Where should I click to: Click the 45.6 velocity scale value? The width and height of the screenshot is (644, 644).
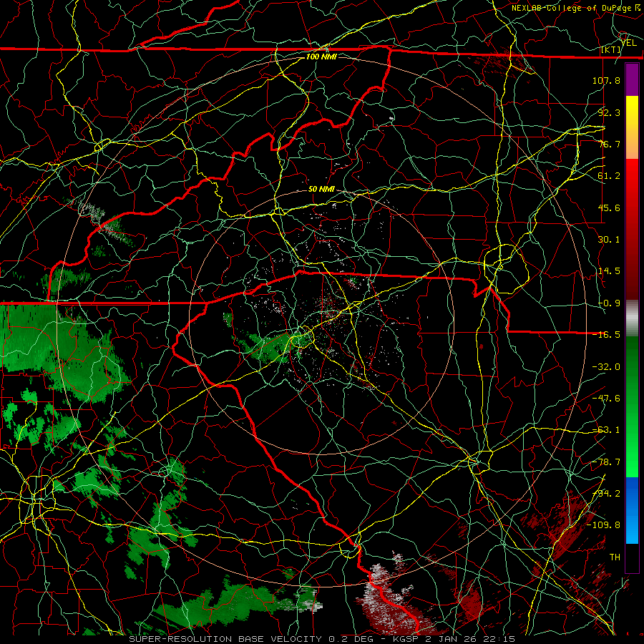[x=609, y=208]
